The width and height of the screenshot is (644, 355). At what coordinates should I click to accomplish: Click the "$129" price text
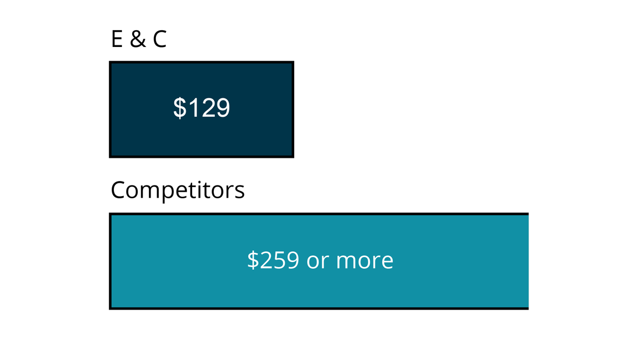point(201,108)
